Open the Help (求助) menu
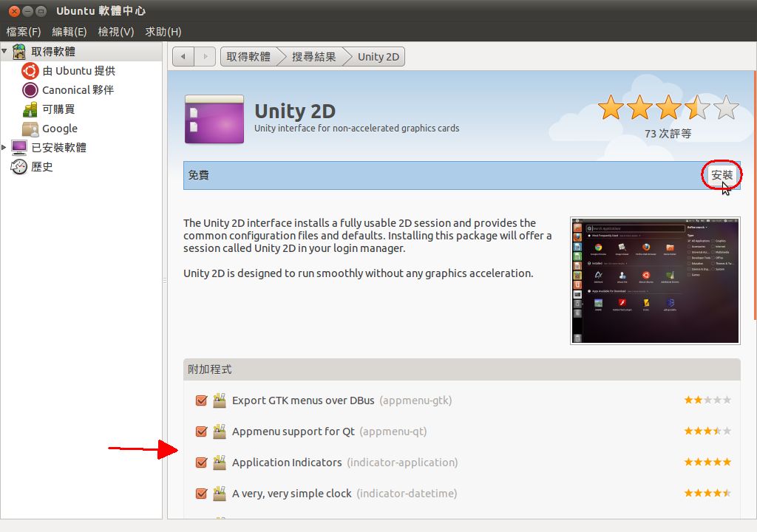The height and width of the screenshot is (532, 757). coord(163,31)
